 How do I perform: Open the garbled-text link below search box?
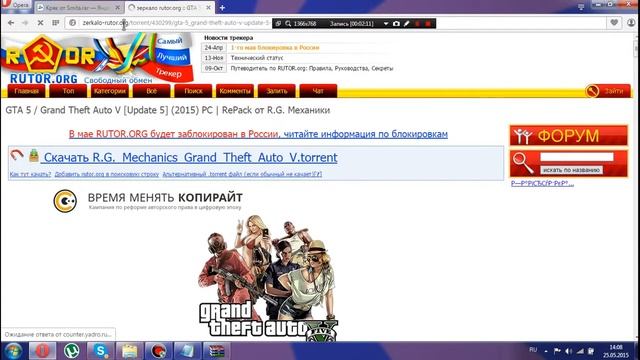542,184
